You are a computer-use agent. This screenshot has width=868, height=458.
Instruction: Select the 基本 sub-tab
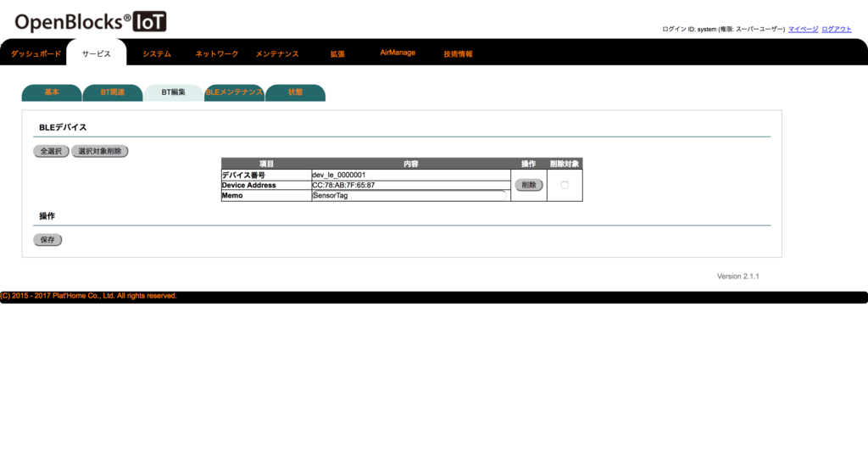click(x=52, y=92)
